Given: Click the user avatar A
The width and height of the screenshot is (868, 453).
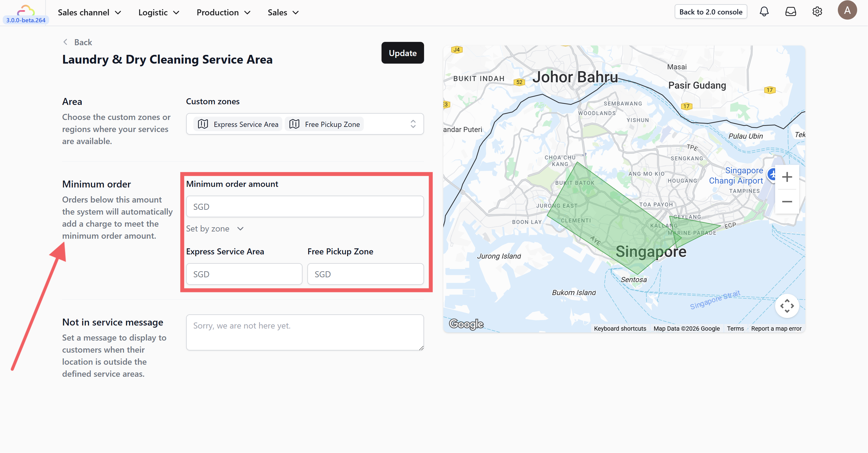Looking at the screenshot, I should [x=847, y=10].
